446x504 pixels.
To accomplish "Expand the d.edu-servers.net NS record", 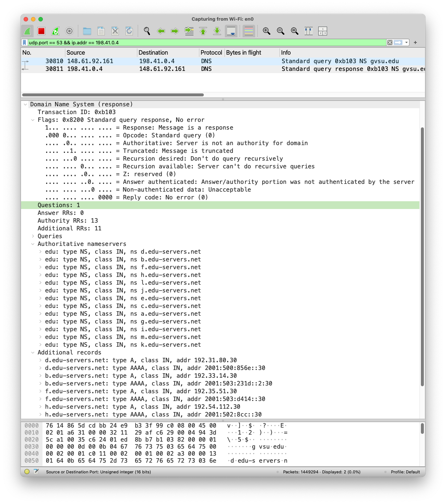I will pos(40,252).
